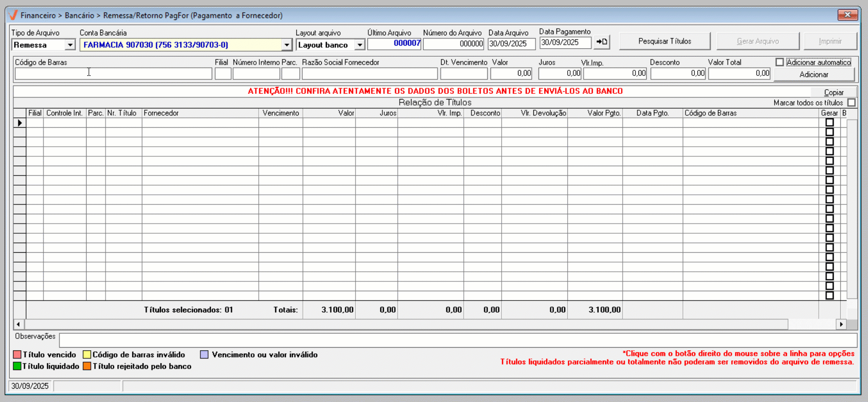Viewport: 868px width, 402px height.
Task: Enable the Adicionar automatico checkbox
Action: click(x=780, y=62)
